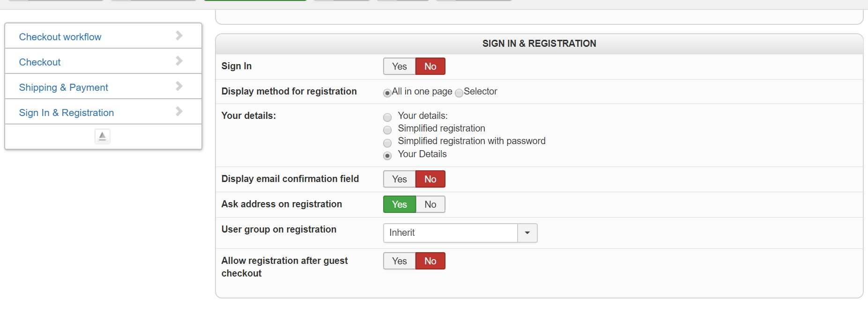Enable Sign In with Yes
This screenshot has height=313, width=868.
(399, 66)
